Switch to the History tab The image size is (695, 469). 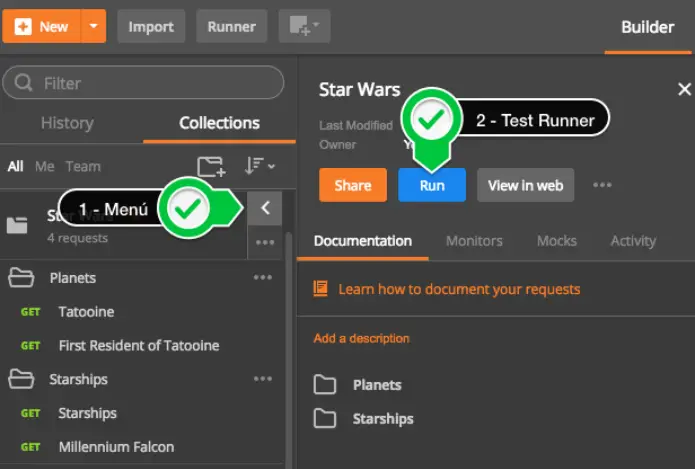[x=67, y=123]
